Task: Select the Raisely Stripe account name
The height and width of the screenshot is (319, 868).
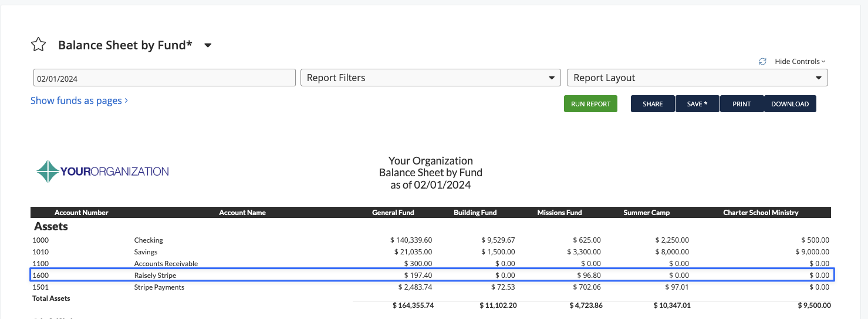Action: point(155,276)
